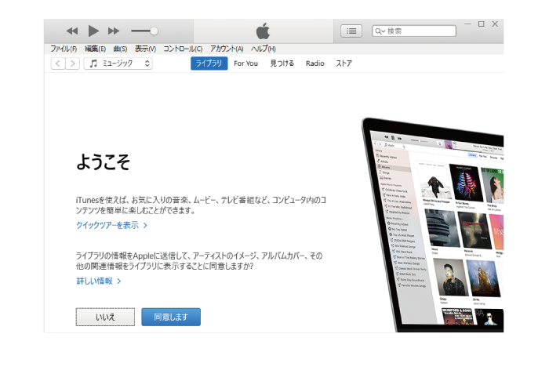This screenshot has width=549, height=392.
Task: Switch to the ストア tab
Action: [x=344, y=64]
